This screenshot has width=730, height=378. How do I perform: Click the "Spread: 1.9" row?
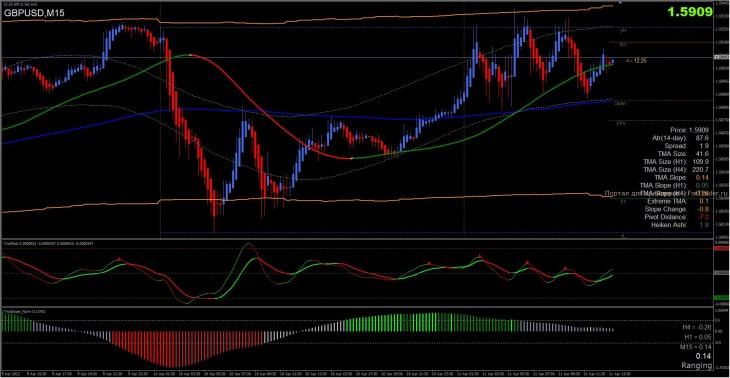click(x=687, y=146)
